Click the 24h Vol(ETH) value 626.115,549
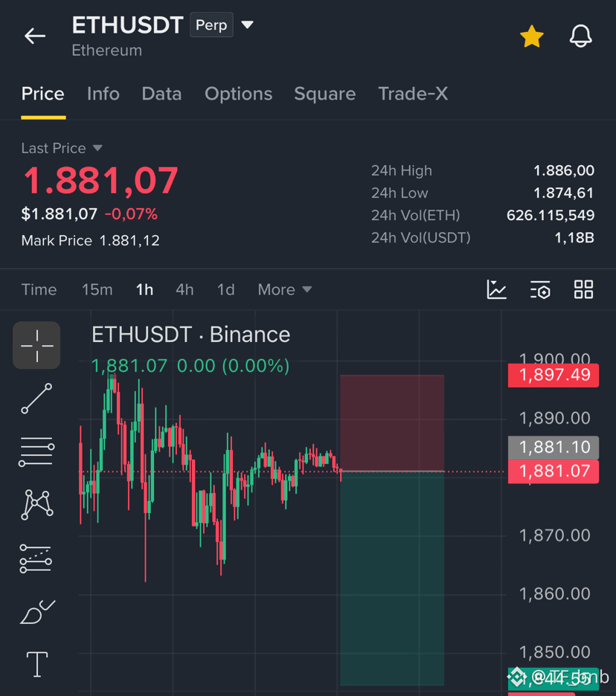Image resolution: width=616 pixels, height=696 pixels. (x=551, y=216)
